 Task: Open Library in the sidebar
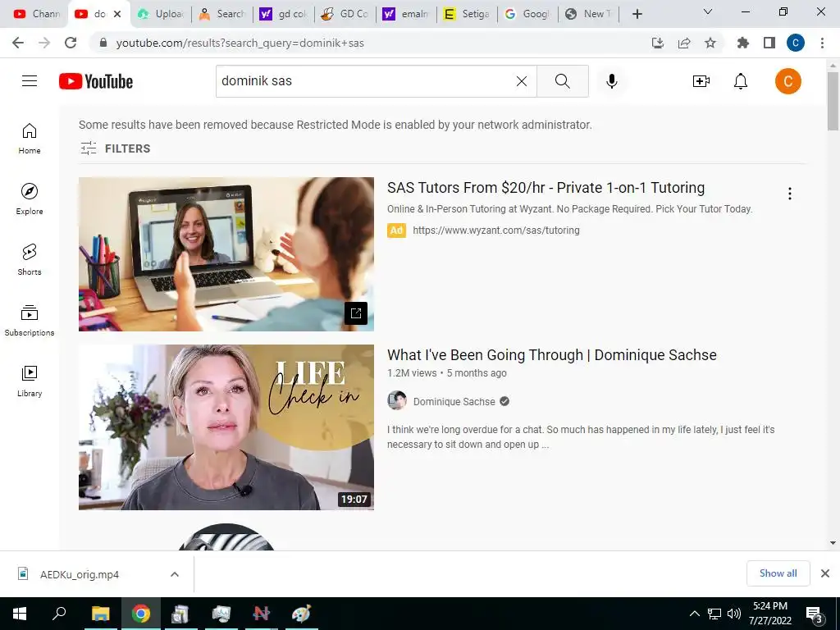(x=30, y=381)
